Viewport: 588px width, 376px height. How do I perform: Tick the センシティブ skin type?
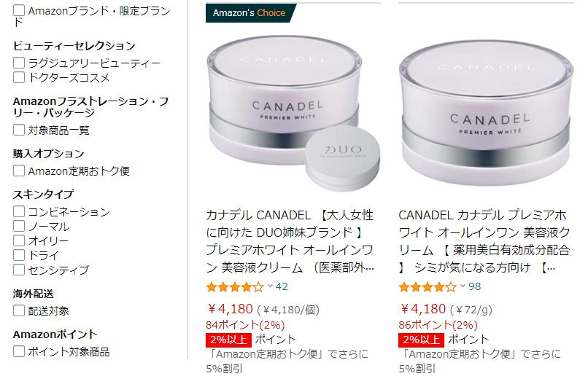pyautogui.click(x=19, y=270)
